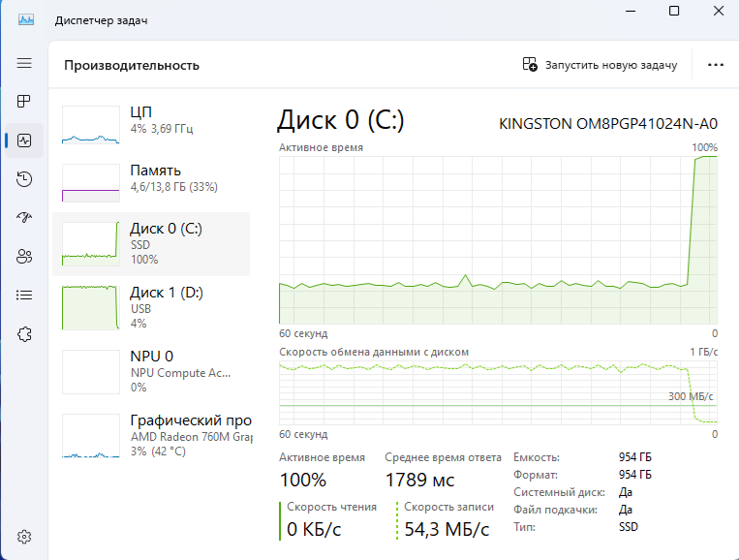The width and height of the screenshot is (739, 560).
Task: Open the App history page icon
Action: pyautogui.click(x=24, y=179)
